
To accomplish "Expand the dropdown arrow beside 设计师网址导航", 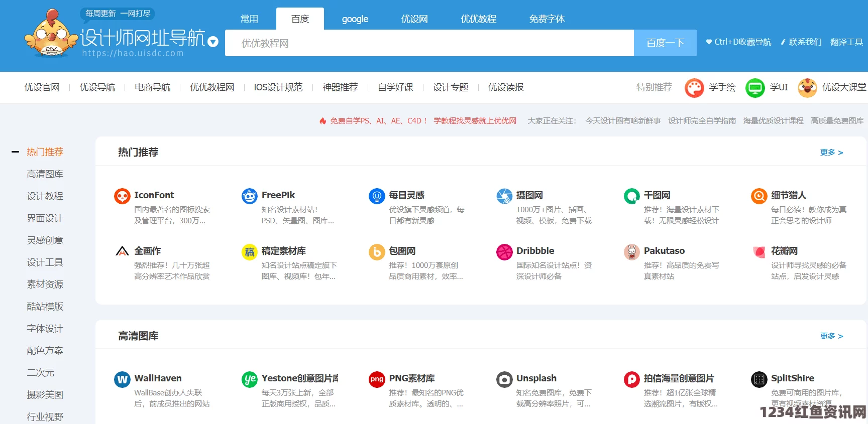I will [x=213, y=42].
